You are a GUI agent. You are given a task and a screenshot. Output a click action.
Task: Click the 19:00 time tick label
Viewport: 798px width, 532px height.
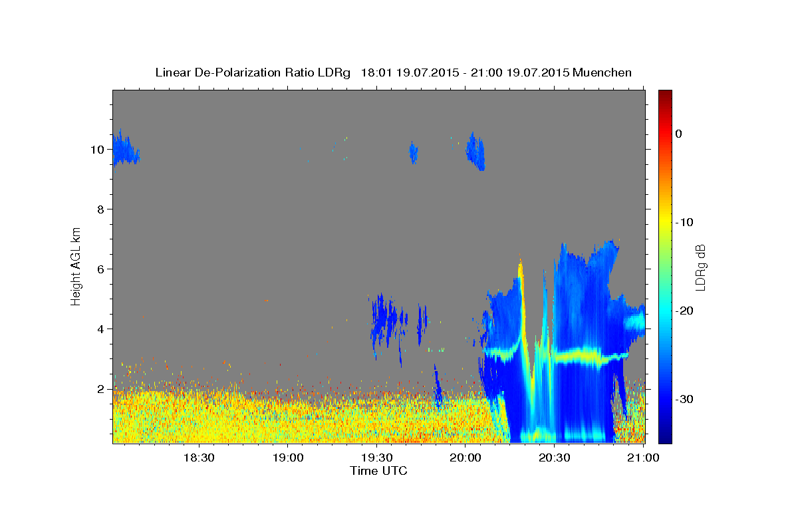287,458
